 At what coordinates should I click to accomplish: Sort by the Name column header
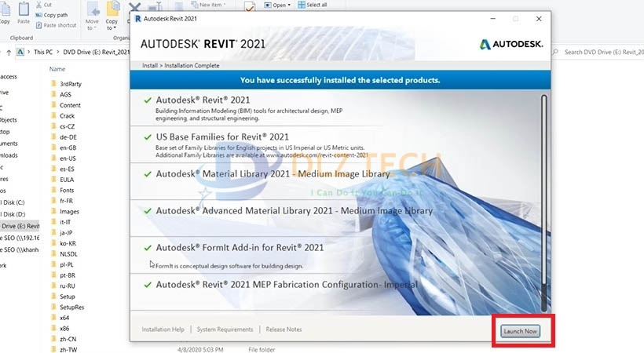57,69
